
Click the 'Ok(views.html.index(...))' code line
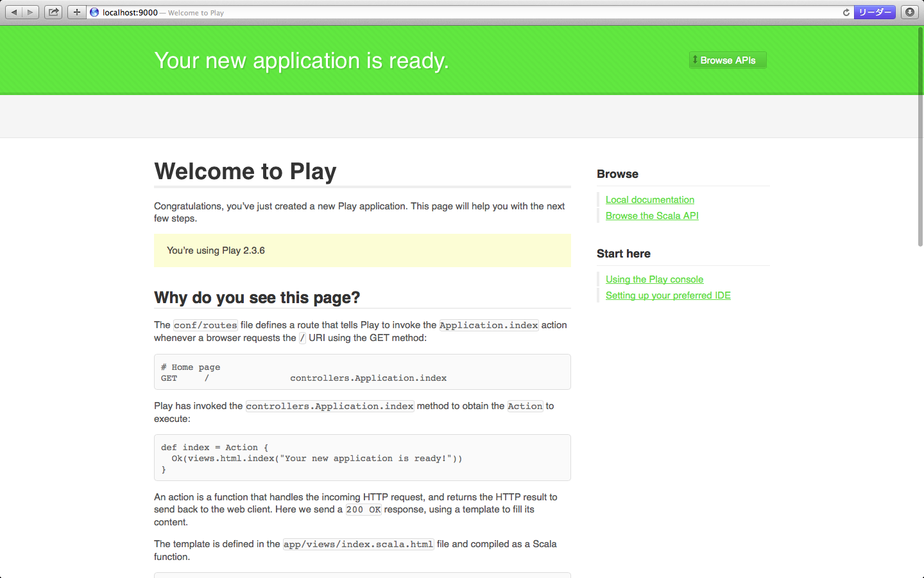pyautogui.click(x=317, y=459)
